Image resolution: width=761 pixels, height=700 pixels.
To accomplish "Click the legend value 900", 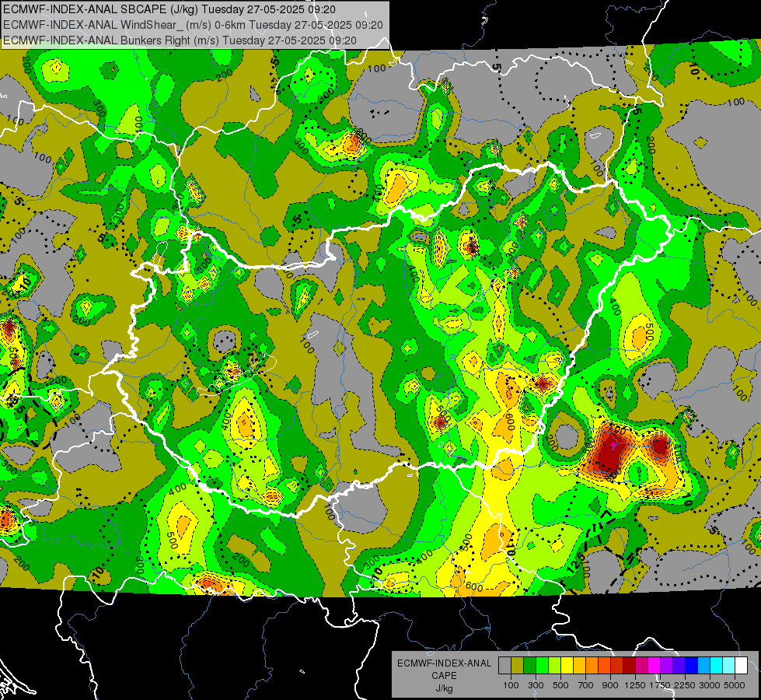I will pos(610,685).
